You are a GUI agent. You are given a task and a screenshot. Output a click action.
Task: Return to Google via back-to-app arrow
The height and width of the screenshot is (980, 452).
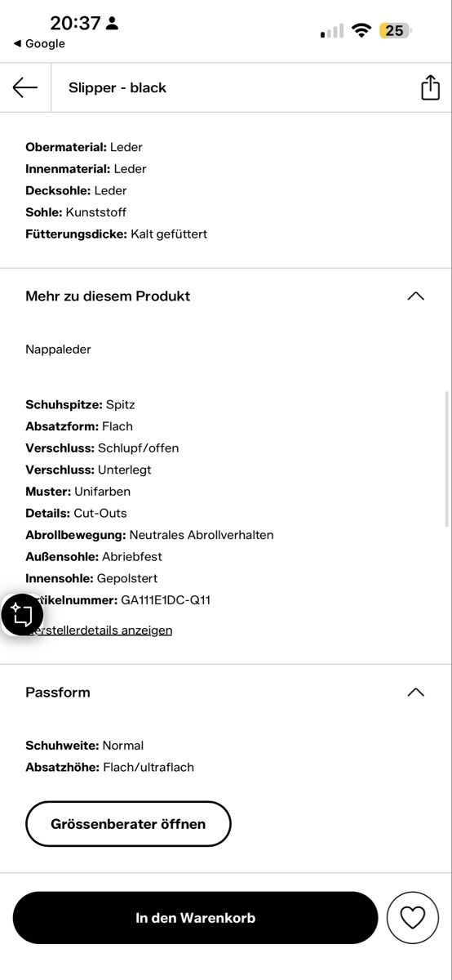pos(39,44)
